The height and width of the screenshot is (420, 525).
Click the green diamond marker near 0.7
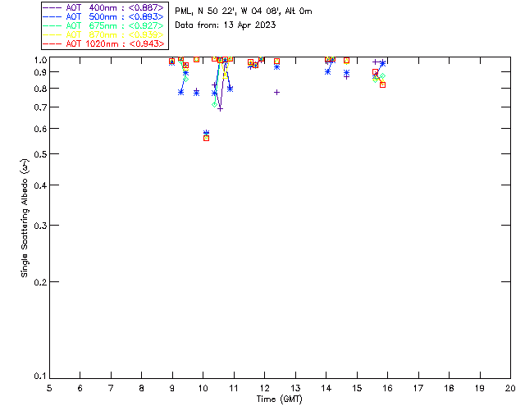[215, 104]
